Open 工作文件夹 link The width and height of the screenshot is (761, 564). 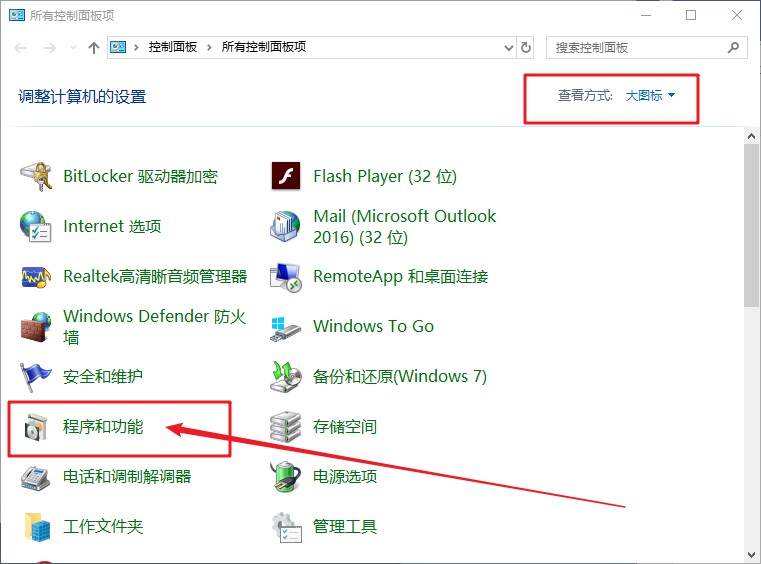(x=103, y=527)
